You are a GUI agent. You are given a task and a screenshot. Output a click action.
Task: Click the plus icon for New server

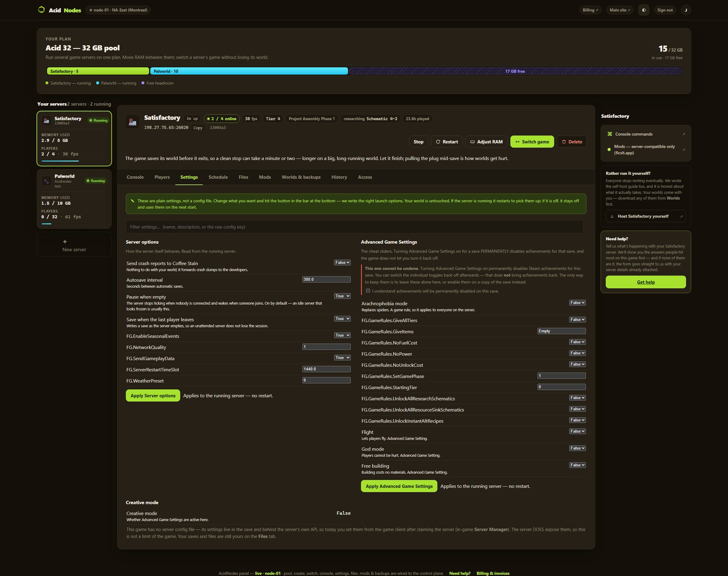pos(65,242)
